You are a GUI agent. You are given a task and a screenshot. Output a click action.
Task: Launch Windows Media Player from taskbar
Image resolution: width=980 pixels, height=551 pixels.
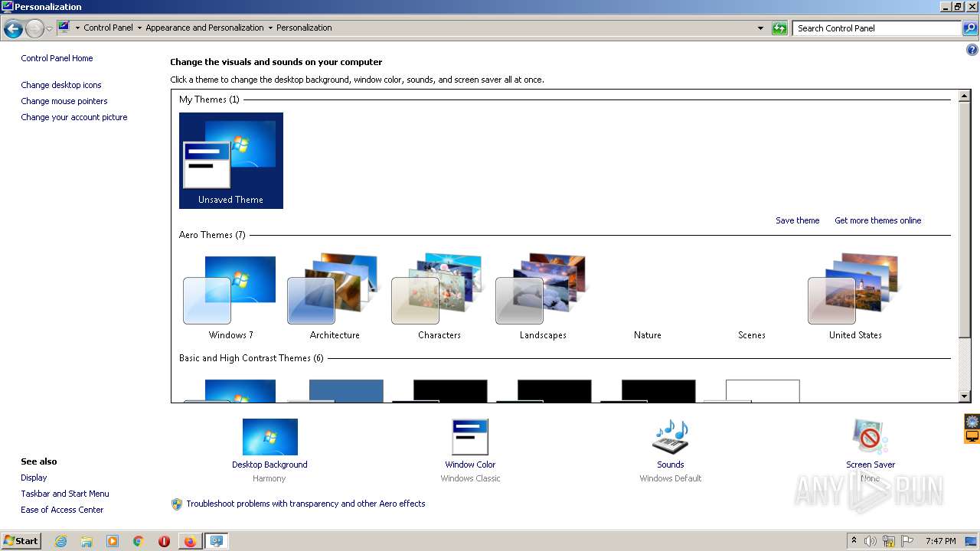coord(113,541)
